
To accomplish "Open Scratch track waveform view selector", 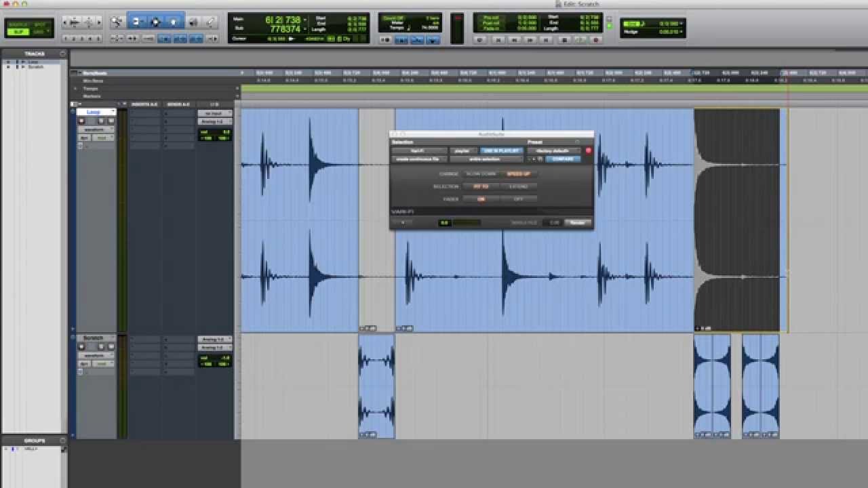I will pos(96,355).
